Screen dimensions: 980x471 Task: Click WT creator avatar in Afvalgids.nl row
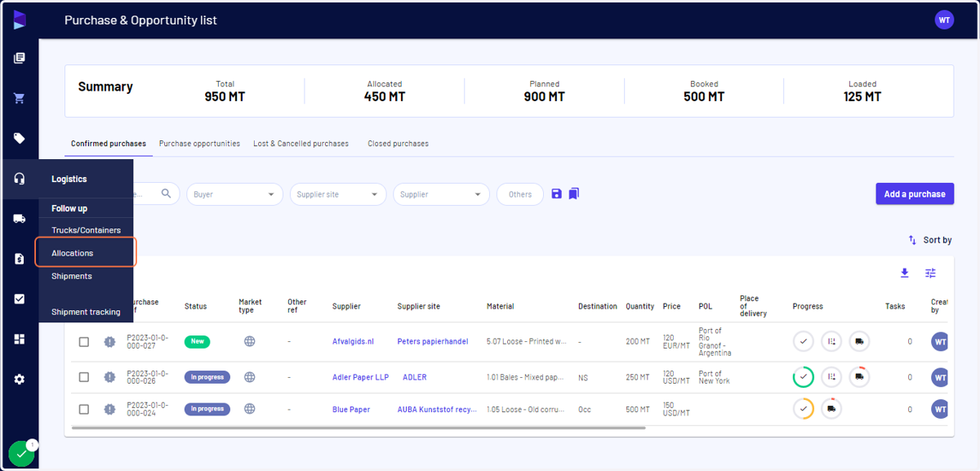[x=941, y=341]
